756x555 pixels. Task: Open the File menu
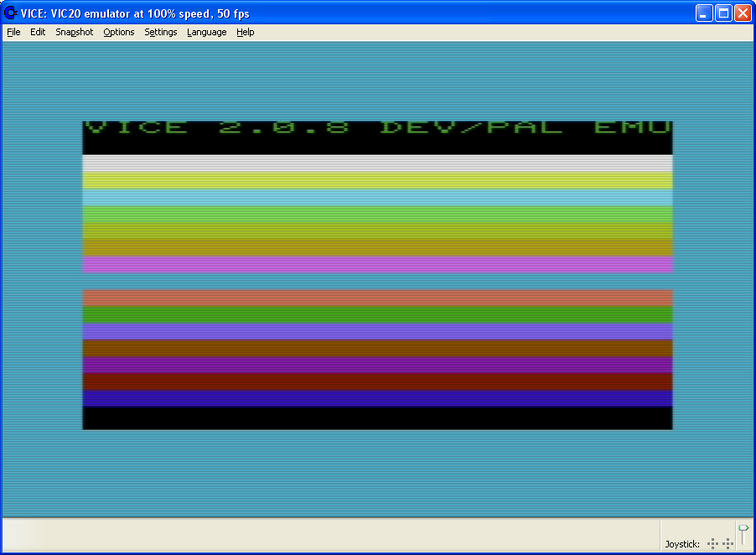click(13, 33)
